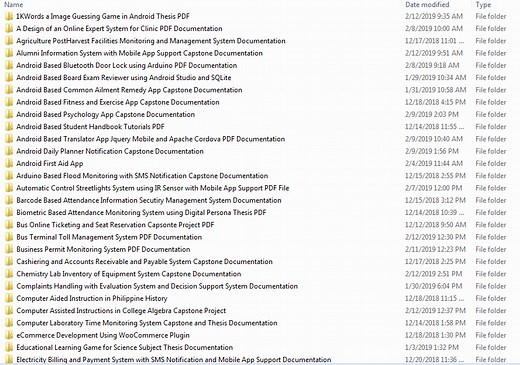Click folder icon of Online Expert System for Clinic
The height and width of the screenshot is (365, 520).
click(x=9, y=29)
